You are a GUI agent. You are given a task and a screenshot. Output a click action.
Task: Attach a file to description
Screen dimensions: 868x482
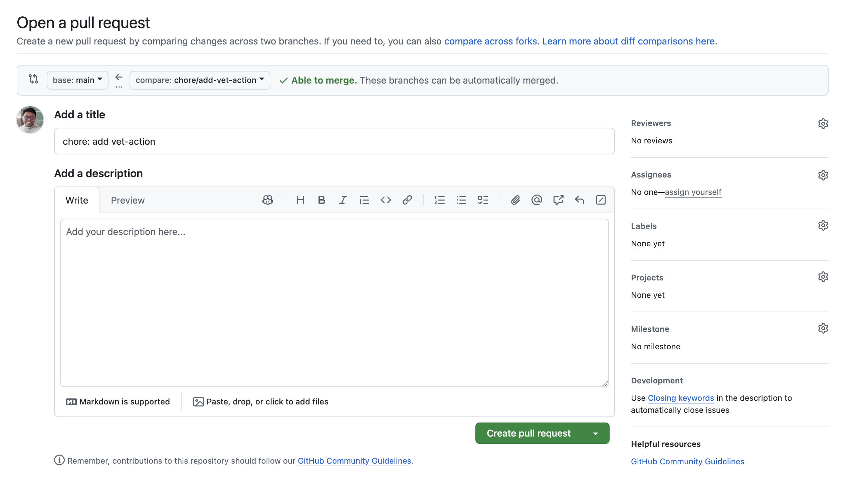pyautogui.click(x=261, y=401)
